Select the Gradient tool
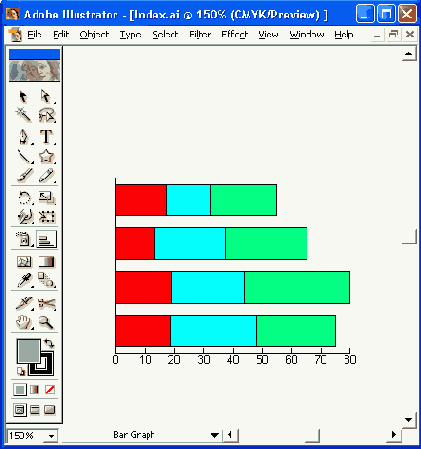The height and width of the screenshot is (449, 421). point(46,262)
